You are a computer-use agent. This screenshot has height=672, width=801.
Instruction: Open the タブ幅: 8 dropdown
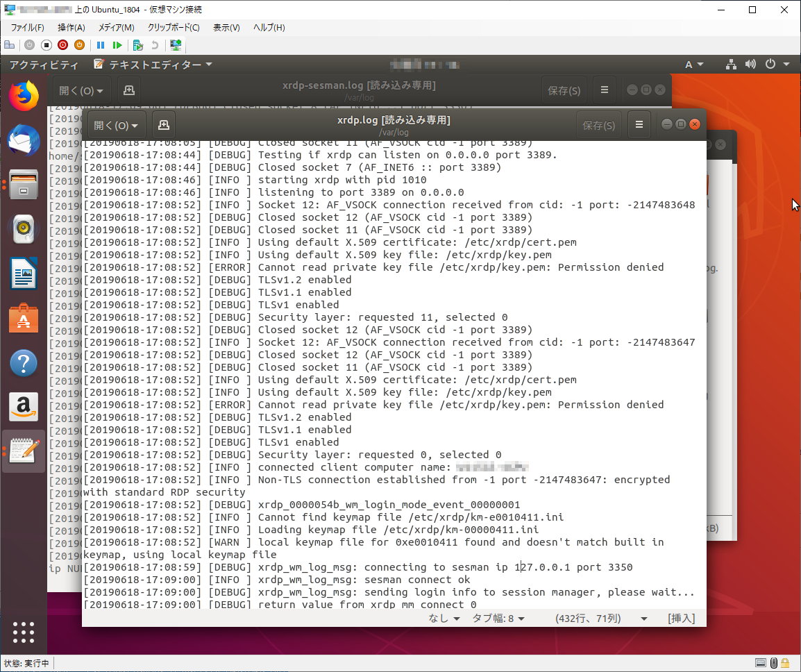pyautogui.click(x=498, y=619)
